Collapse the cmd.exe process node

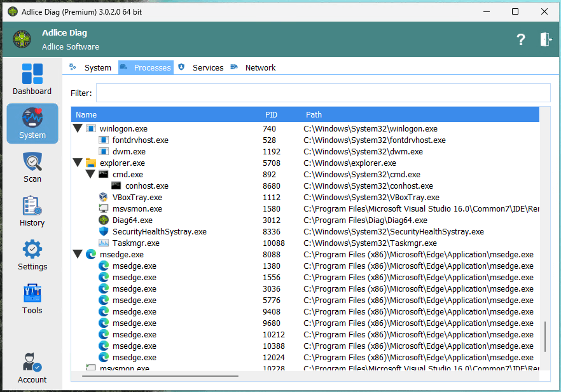tap(90, 175)
